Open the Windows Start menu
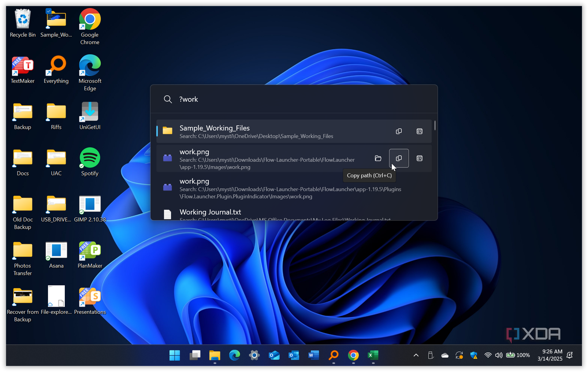Image resolution: width=588 pixels, height=372 pixels. coord(175,355)
